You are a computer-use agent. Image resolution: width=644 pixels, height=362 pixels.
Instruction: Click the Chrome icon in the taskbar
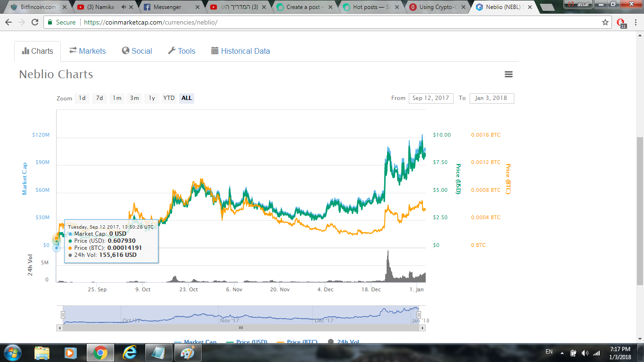pos(100,353)
